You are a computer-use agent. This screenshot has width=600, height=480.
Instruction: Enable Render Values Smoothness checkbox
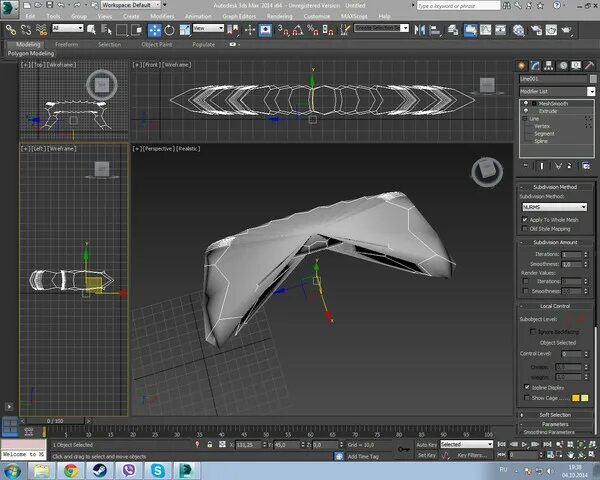525,291
